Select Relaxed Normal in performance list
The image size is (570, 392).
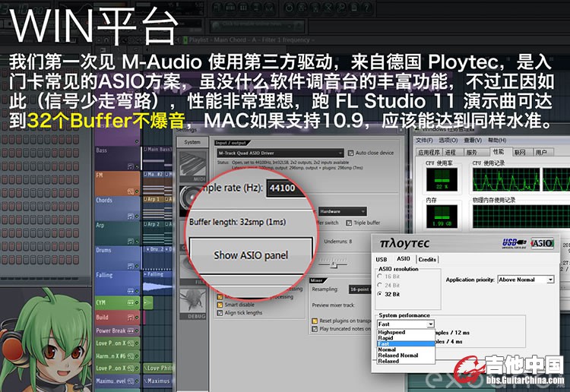[x=397, y=356]
